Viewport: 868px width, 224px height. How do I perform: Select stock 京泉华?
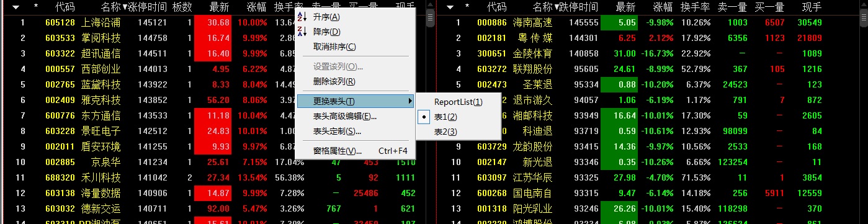106,162
